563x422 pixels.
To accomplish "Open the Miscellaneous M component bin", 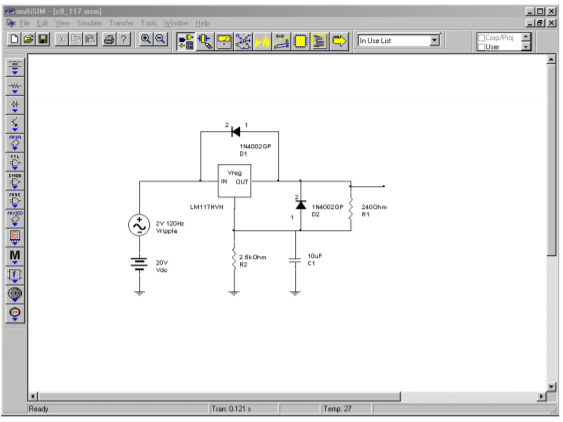I will (15, 256).
